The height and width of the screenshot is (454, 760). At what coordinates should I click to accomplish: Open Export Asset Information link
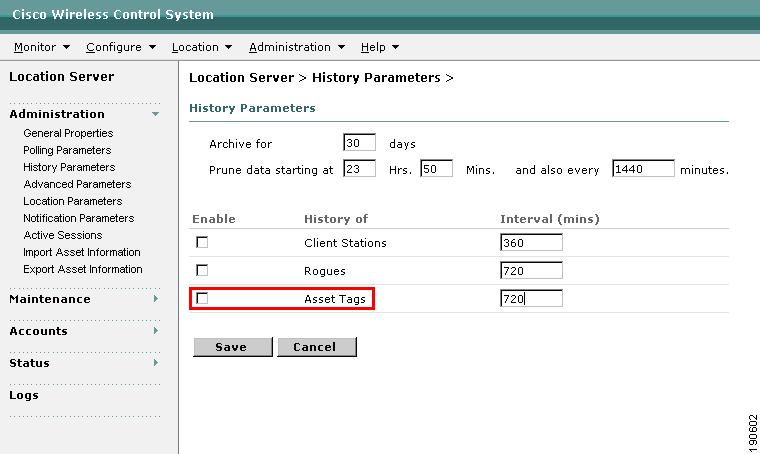(83, 269)
